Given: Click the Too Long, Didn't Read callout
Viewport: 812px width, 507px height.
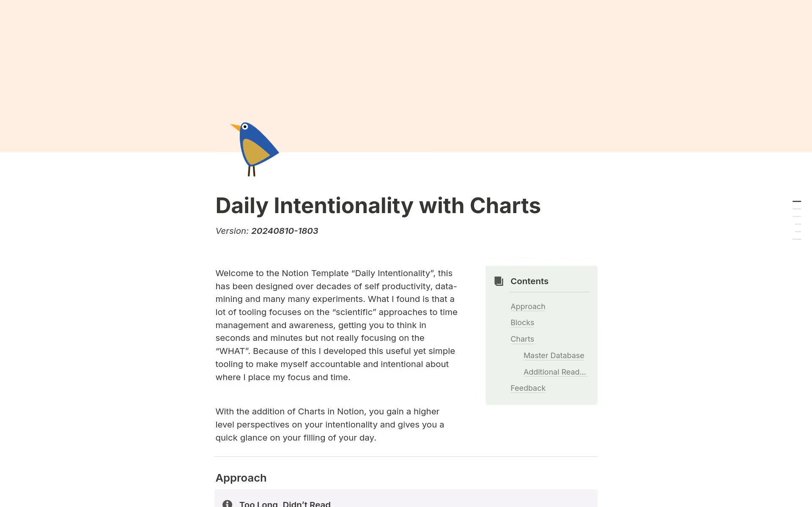Looking at the screenshot, I should click(x=285, y=503).
